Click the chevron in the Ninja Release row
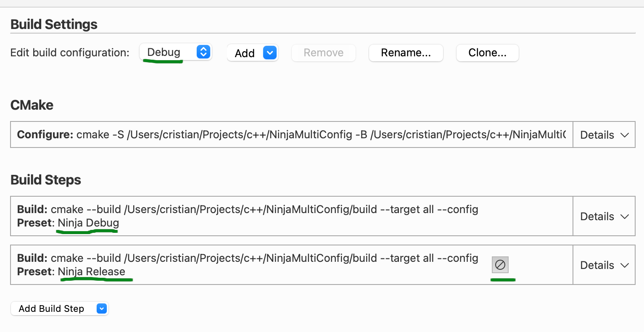The height and width of the screenshot is (332, 644). tap(625, 265)
